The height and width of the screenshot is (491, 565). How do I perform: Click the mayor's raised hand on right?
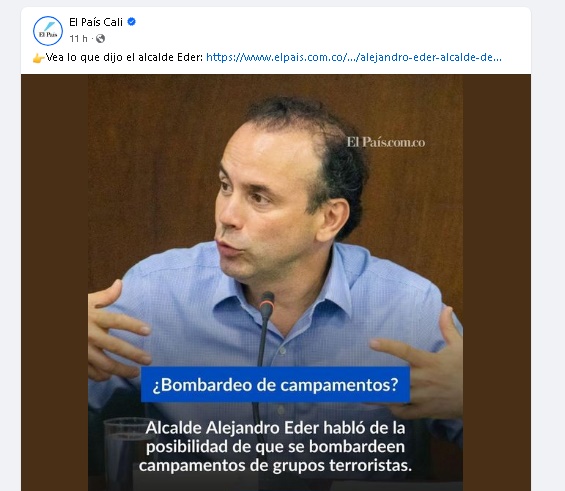420,360
